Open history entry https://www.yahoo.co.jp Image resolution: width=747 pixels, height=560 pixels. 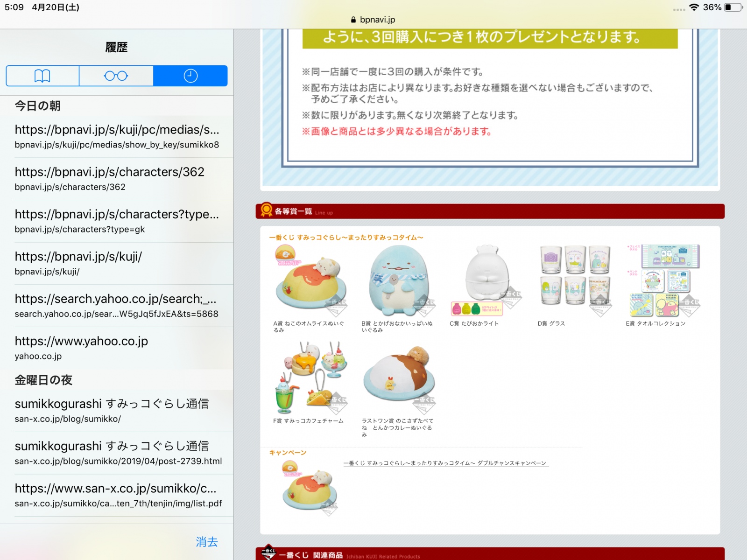coord(117,348)
